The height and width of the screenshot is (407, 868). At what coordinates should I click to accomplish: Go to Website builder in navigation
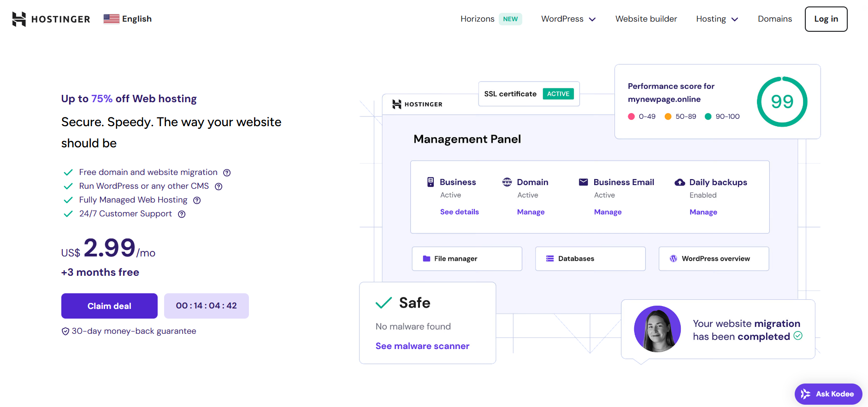(646, 19)
